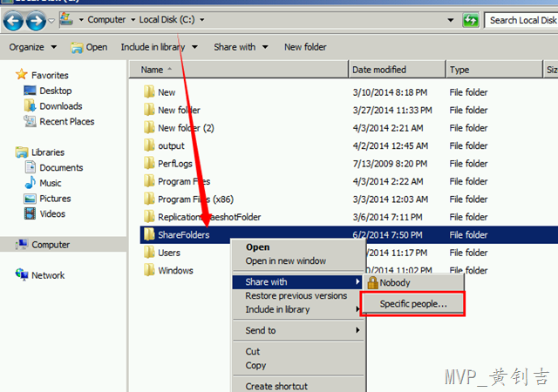
Task: Click the Recent Places icon
Action: [x=30, y=121]
